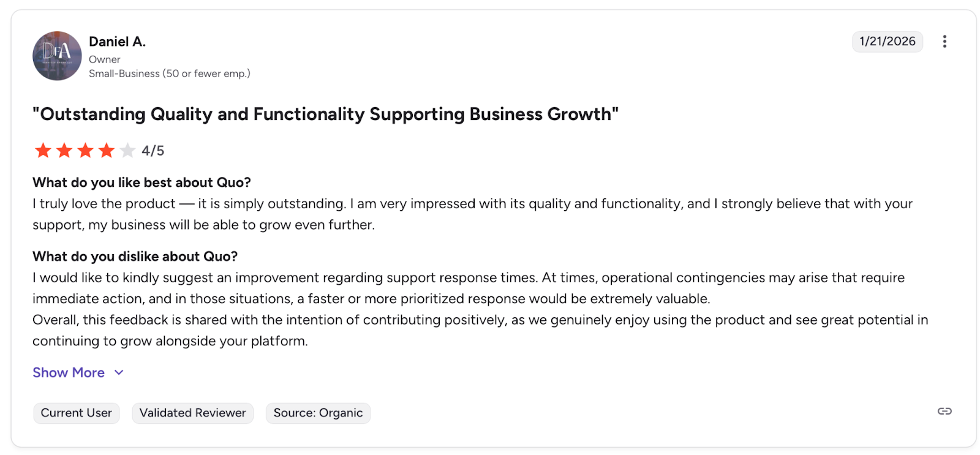980x455 pixels.
Task: Click the second orange rating star
Action: 64,150
